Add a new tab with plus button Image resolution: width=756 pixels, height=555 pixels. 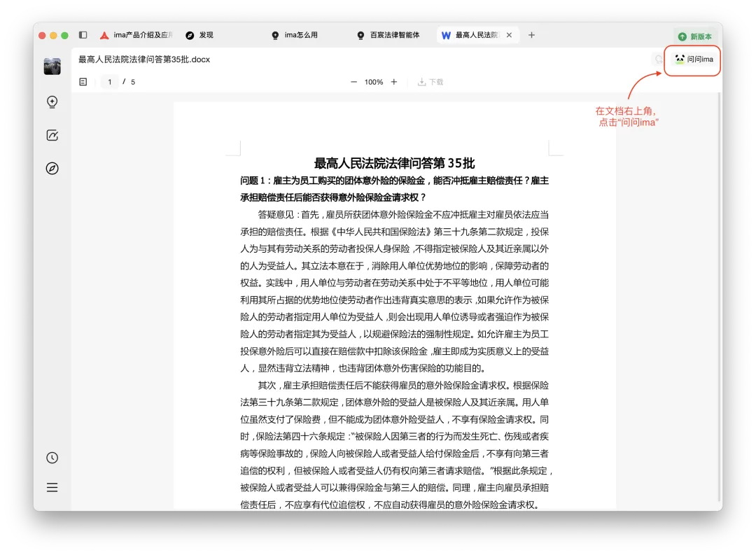click(x=531, y=35)
